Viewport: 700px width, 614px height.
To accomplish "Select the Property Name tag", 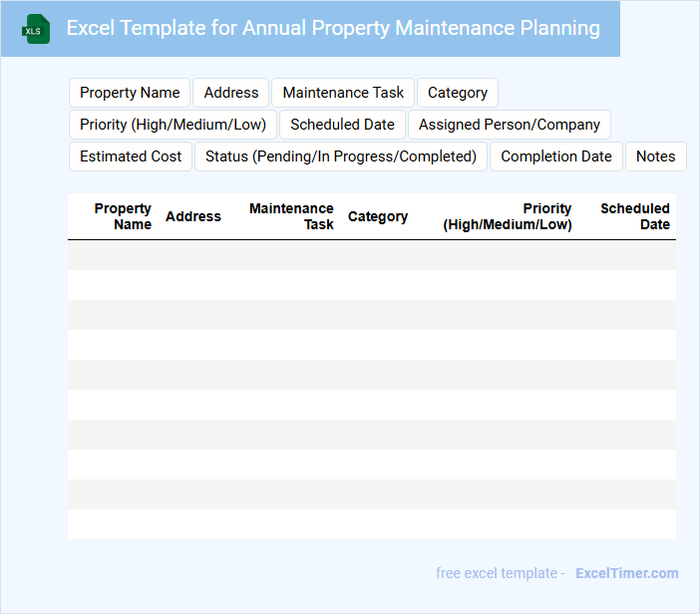I will tap(130, 93).
